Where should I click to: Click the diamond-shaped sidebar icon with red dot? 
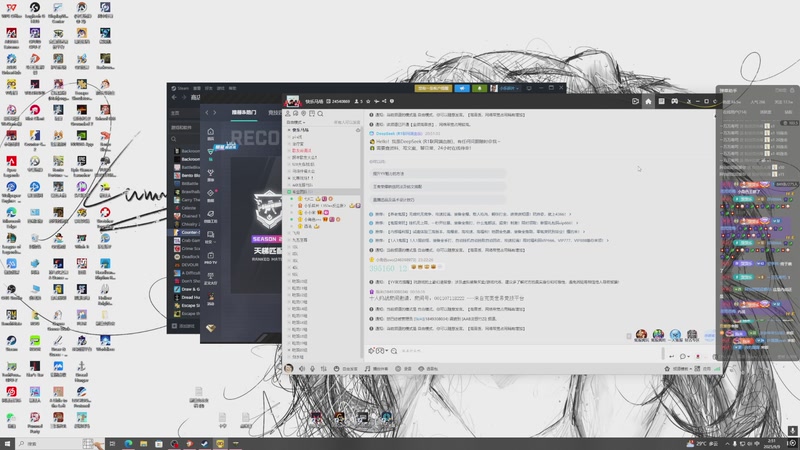click(x=210, y=195)
